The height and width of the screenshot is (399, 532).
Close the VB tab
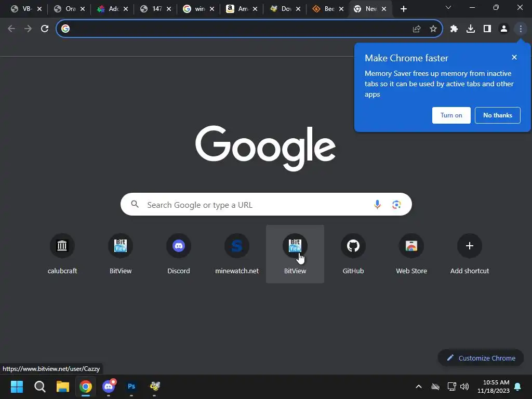click(x=39, y=9)
